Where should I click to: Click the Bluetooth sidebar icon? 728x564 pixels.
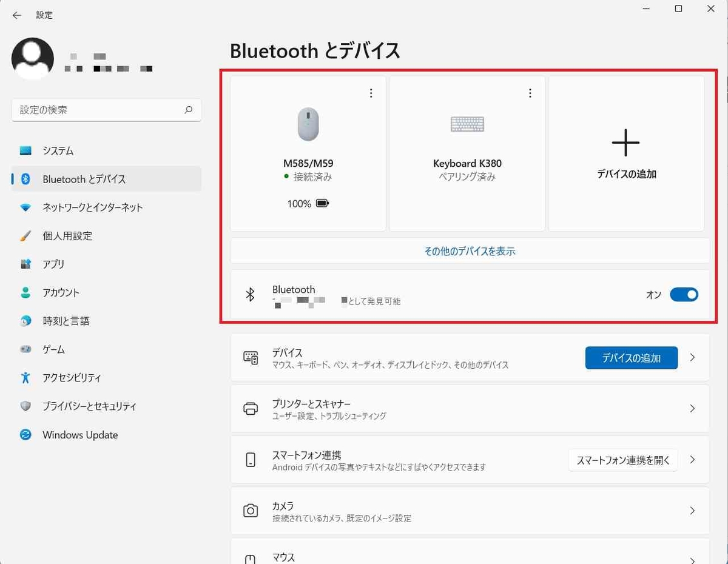click(x=25, y=179)
